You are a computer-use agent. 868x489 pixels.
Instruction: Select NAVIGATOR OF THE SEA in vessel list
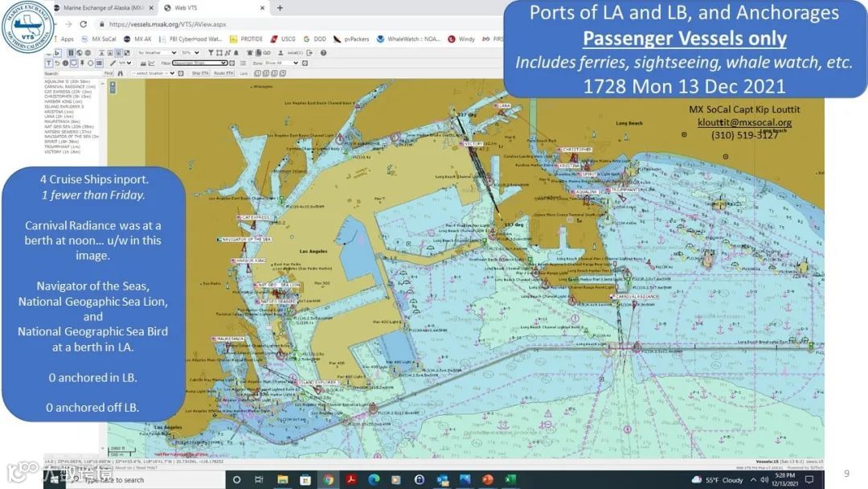click(x=72, y=136)
